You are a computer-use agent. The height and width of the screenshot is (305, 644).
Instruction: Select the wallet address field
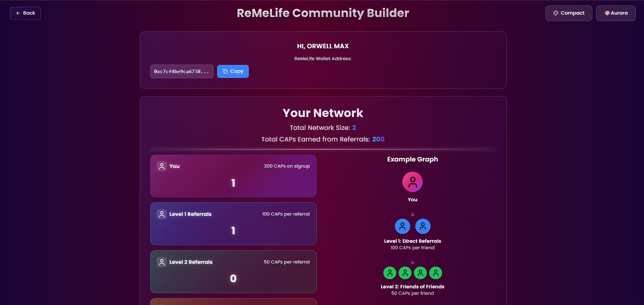point(182,71)
